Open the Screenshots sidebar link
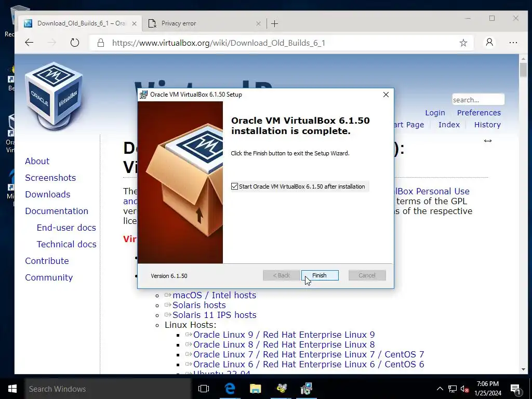 (x=50, y=178)
